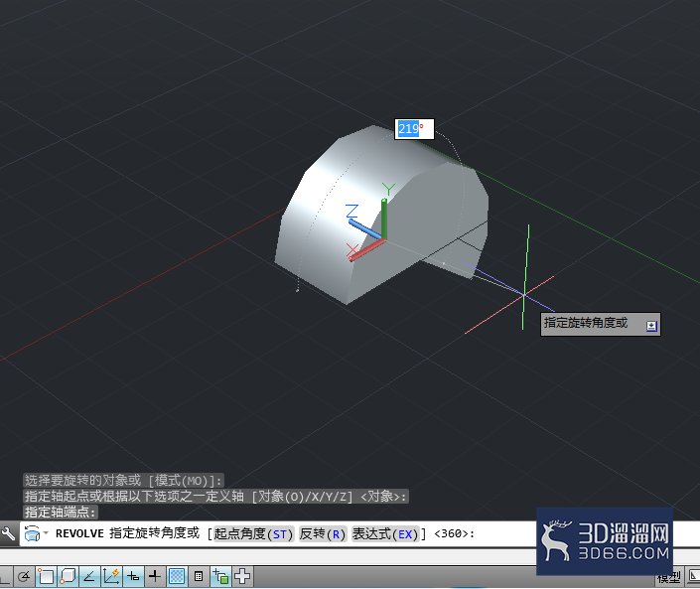Screen dimensions: 700x589
Task: Toggle Object Snap Tracking in status bar
Action: [89, 576]
